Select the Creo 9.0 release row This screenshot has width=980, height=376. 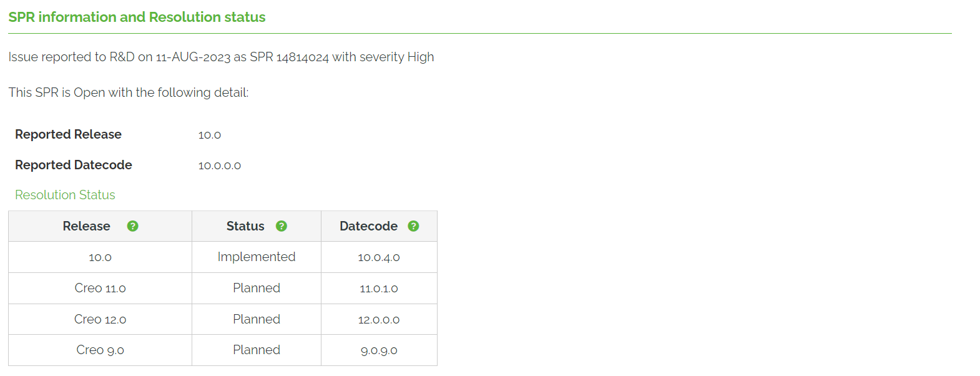(x=100, y=350)
